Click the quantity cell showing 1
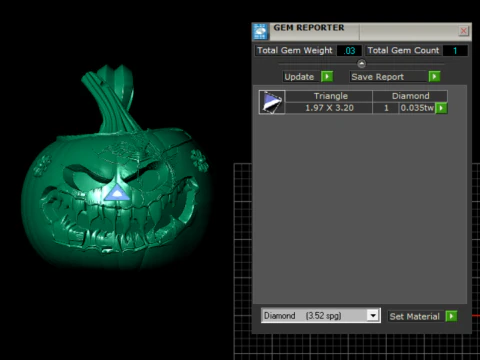The width and height of the screenshot is (480, 360). (x=386, y=108)
